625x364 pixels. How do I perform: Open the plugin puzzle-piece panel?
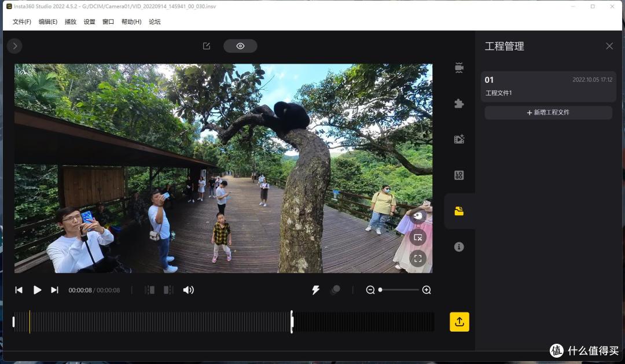(x=459, y=104)
